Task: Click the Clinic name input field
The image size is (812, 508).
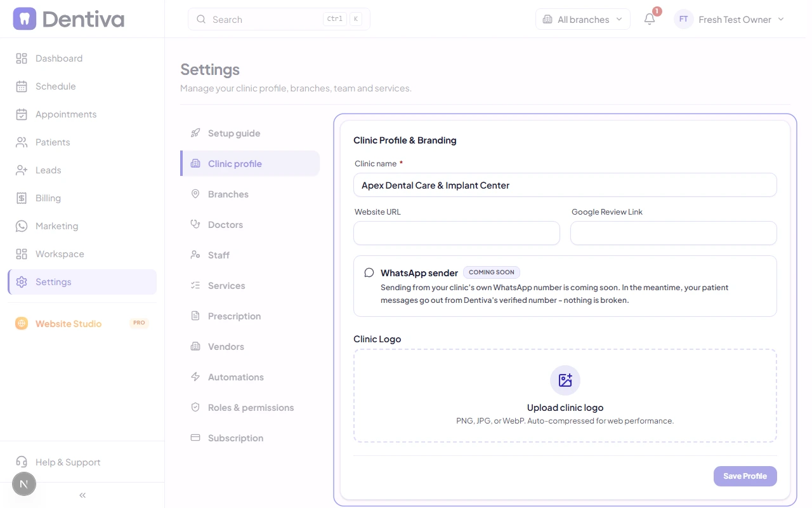Action: pos(565,185)
